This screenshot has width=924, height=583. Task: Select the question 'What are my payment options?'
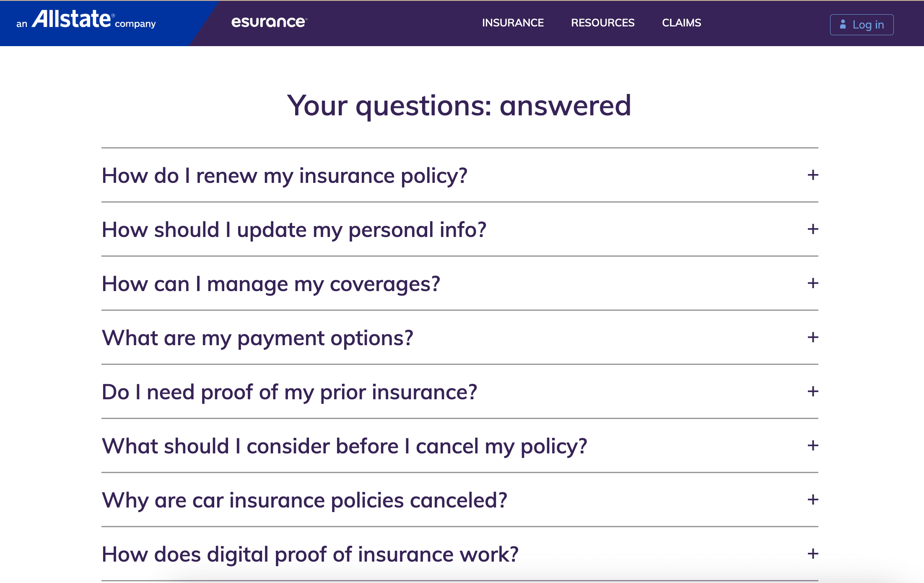(x=257, y=338)
